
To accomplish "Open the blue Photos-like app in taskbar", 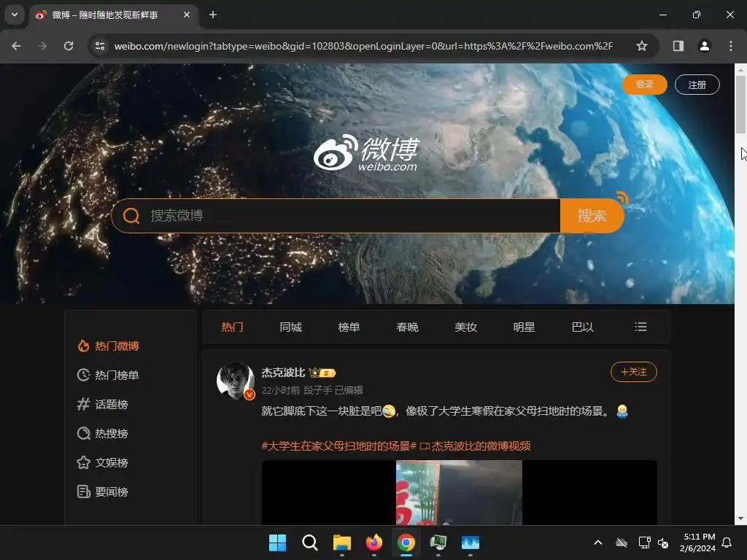I will [x=471, y=542].
